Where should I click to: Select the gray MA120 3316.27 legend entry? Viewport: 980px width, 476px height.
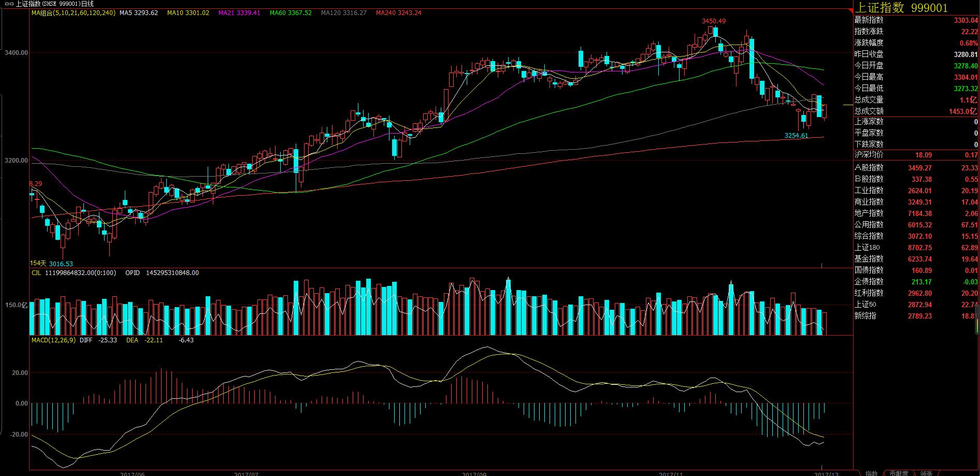pos(344,13)
